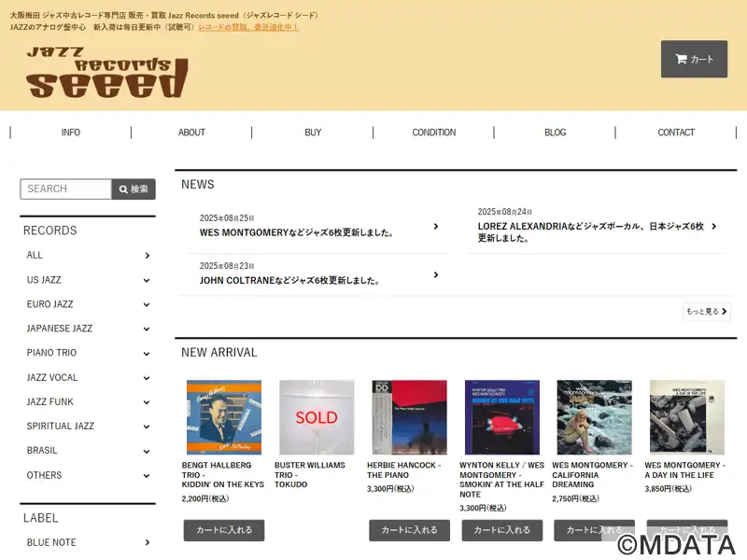Image resolution: width=747 pixels, height=560 pixels.
Task: Click arrow beside JOHN COLTRANE news item
Action: (436, 274)
